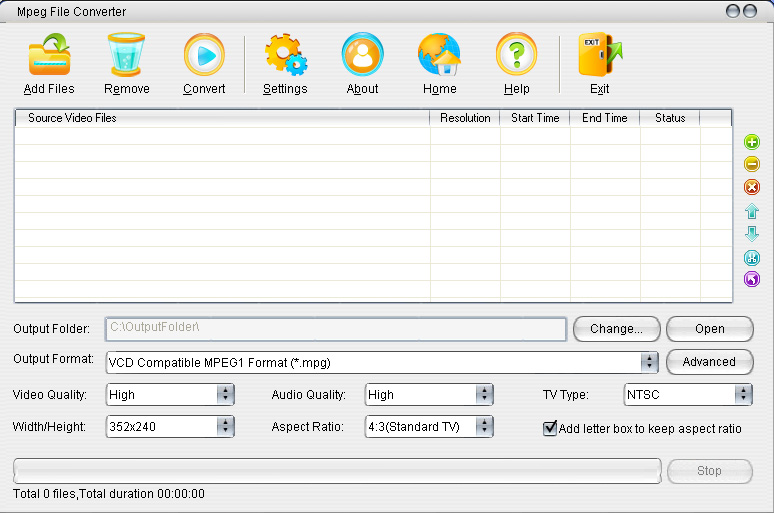Expand the Aspect Ratio dropdown
Screen dimensions: 774x513
click(429, 427)
